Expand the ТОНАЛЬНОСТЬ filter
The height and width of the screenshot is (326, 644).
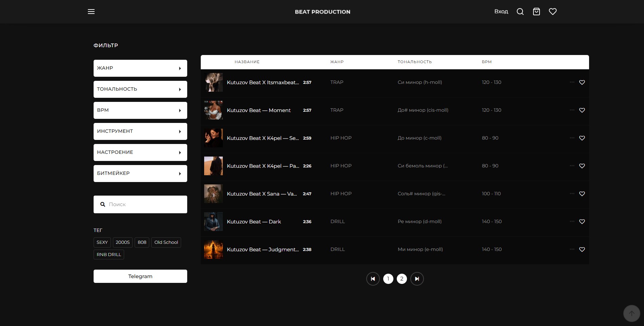click(140, 89)
